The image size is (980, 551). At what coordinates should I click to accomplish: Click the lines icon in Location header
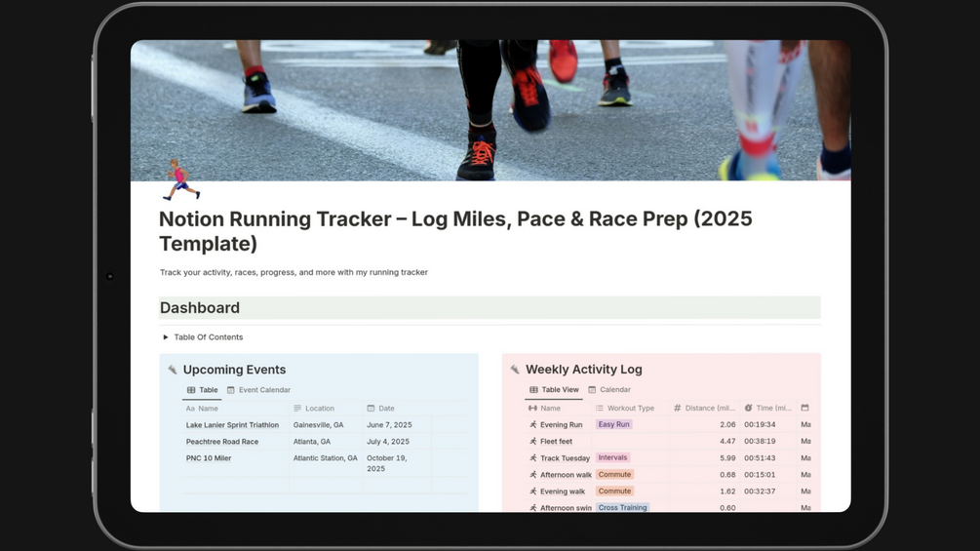pyautogui.click(x=297, y=409)
